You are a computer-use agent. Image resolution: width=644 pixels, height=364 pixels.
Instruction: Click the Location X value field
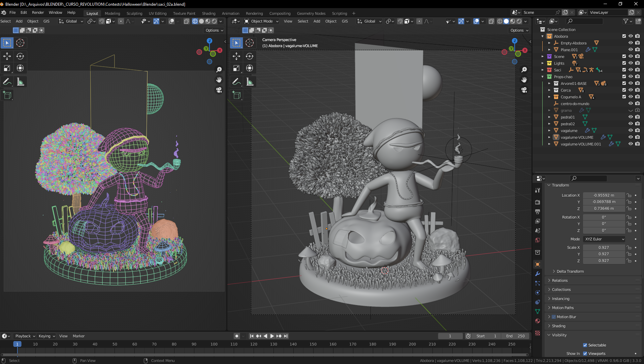pyautogui.click(x=604, y=195)
